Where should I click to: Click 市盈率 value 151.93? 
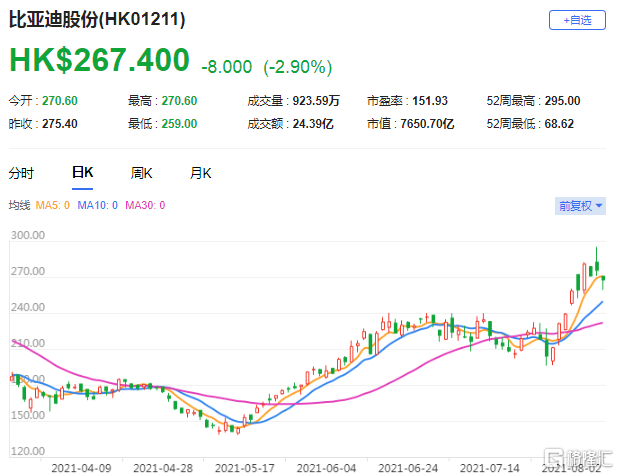click(430, 101)
